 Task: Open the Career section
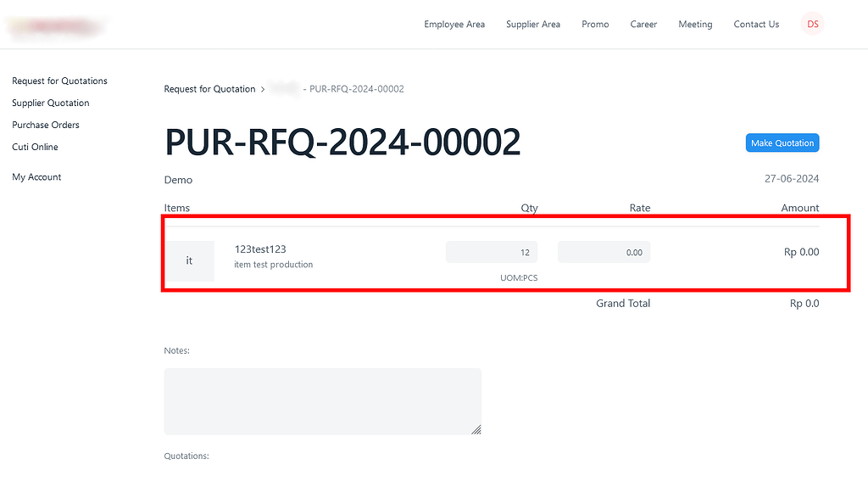[643, 25]
